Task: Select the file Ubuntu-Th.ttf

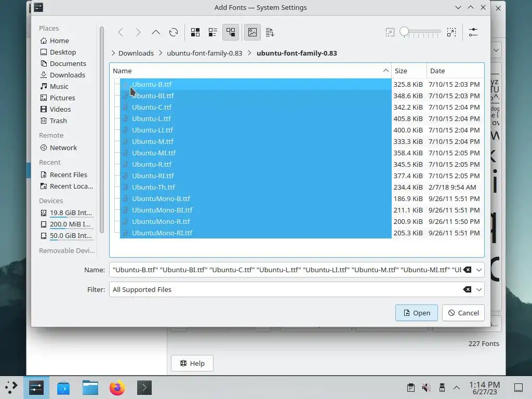Action: click(256, 187)
